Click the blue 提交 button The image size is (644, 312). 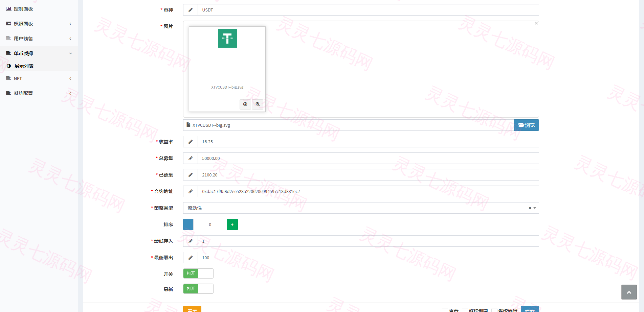[x=530, y=309]
